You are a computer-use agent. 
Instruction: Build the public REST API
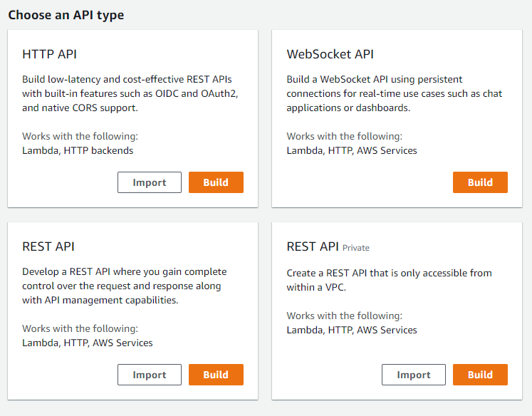(x=216, y=375)
